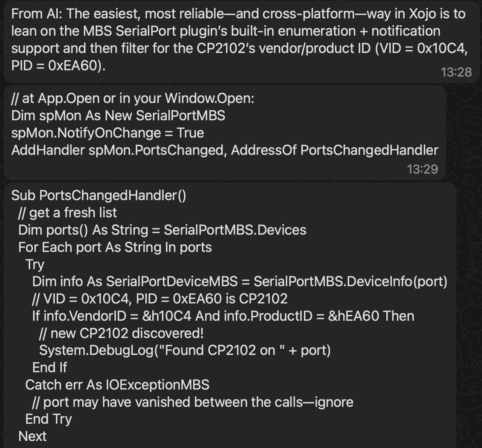
Task: Click the 'Dim spMon As New SerialPortMBS' line
Action: click(x=118, y=115)
